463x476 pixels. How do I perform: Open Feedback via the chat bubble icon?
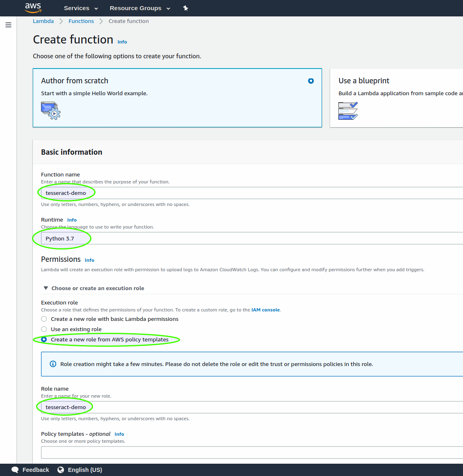click(15, 469)
